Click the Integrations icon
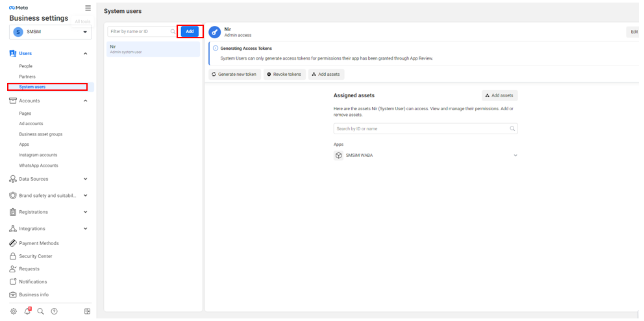644x321 pixels. 13,229
